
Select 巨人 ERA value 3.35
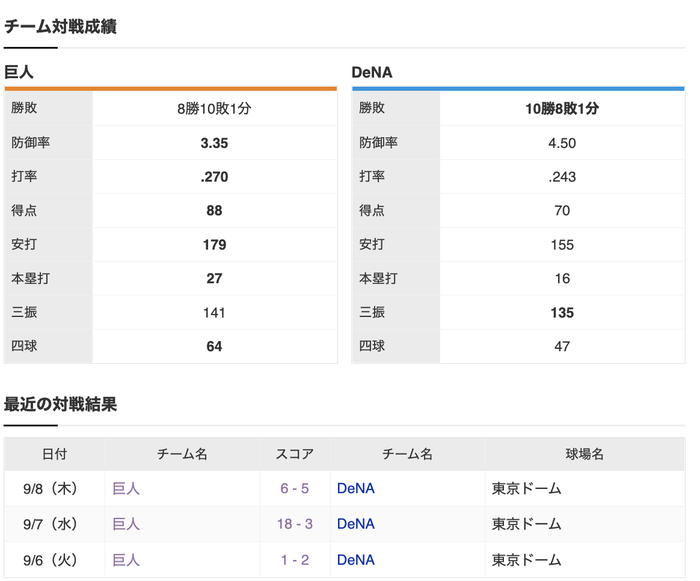pos(214,143)
